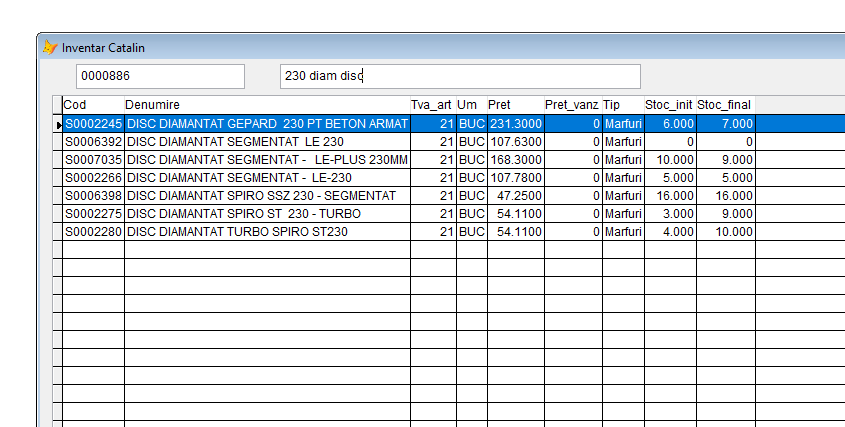
Task: Select code cell S0002275
Action: tap(93, 214)
